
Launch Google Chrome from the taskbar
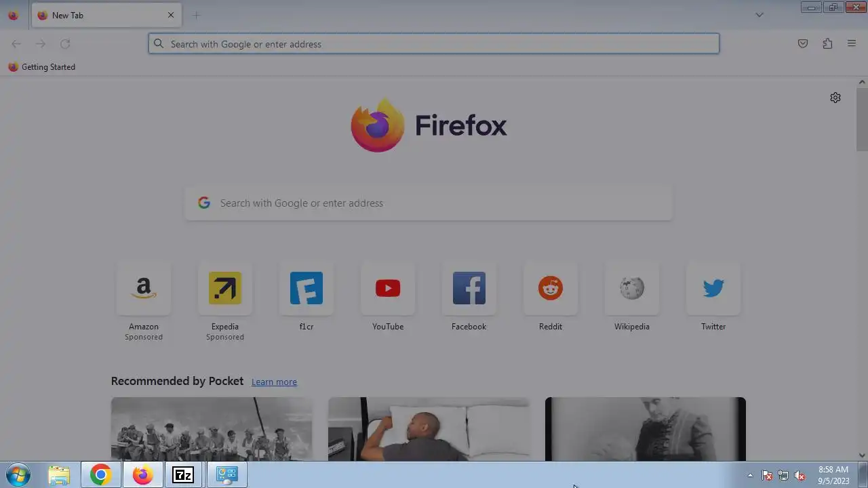(x=100, y=475)
